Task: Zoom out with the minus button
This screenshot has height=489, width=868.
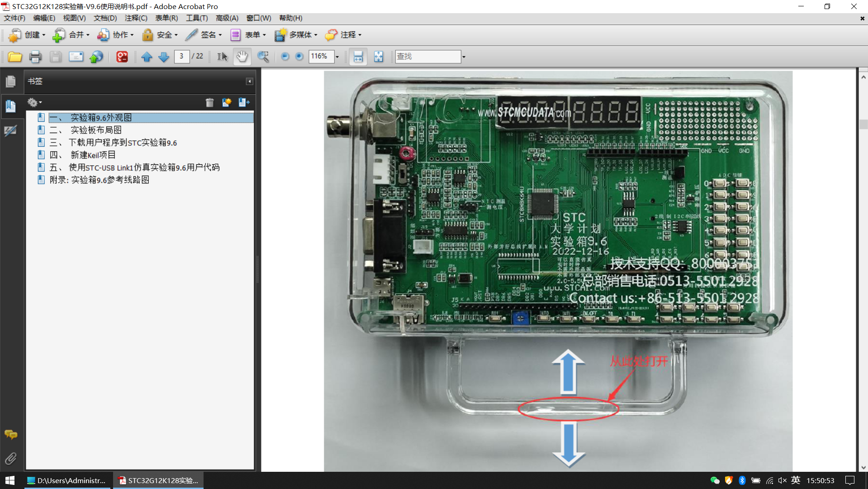Action: [285, 56]
